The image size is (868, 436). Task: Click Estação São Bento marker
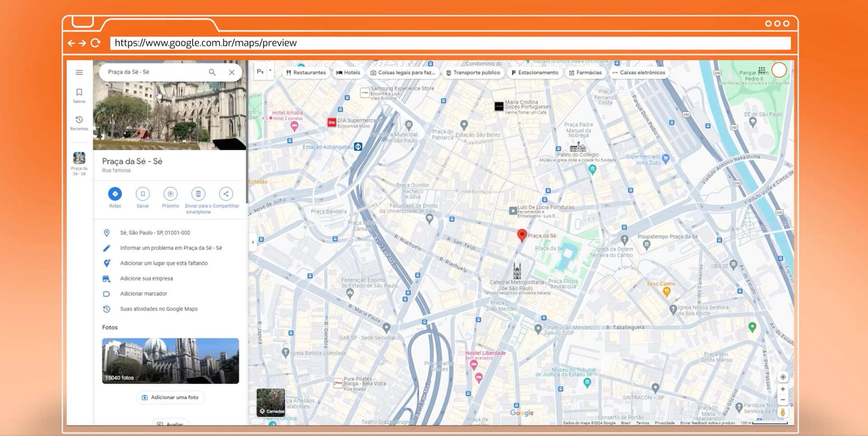tap(464, 125)
